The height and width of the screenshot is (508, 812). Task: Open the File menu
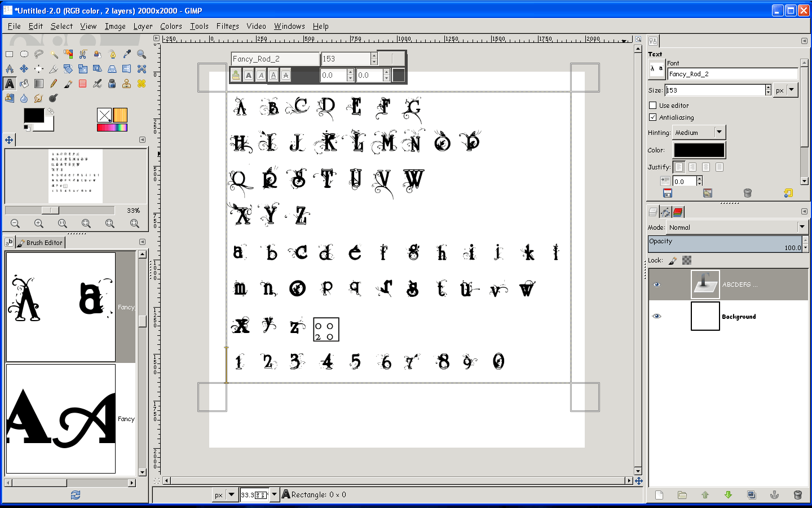14,26
